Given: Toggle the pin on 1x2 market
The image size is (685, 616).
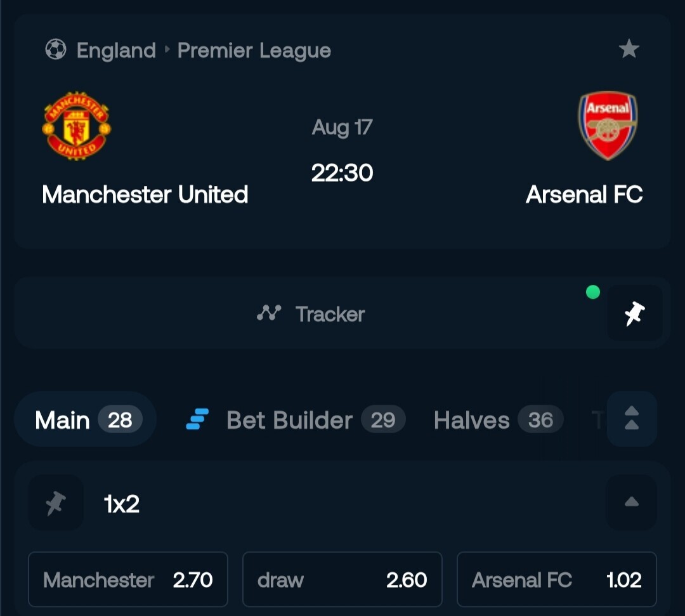Looking at the screenshot, I should coord(56,503).
